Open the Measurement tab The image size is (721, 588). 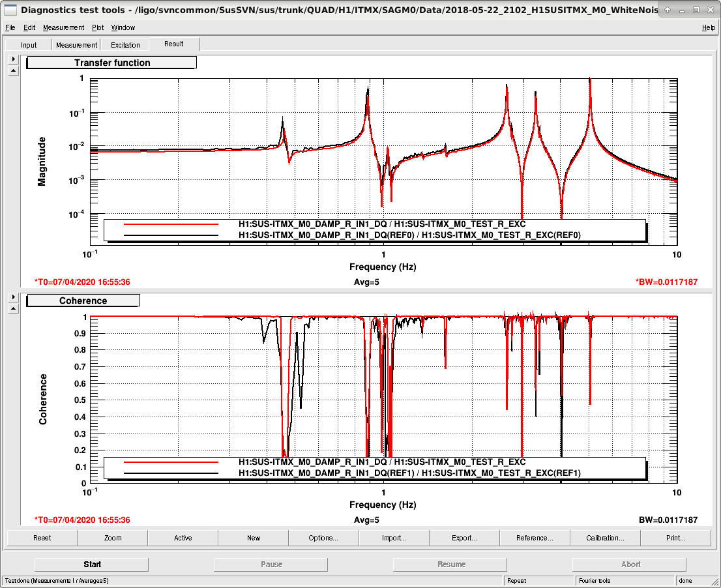[x=76, y=45]
